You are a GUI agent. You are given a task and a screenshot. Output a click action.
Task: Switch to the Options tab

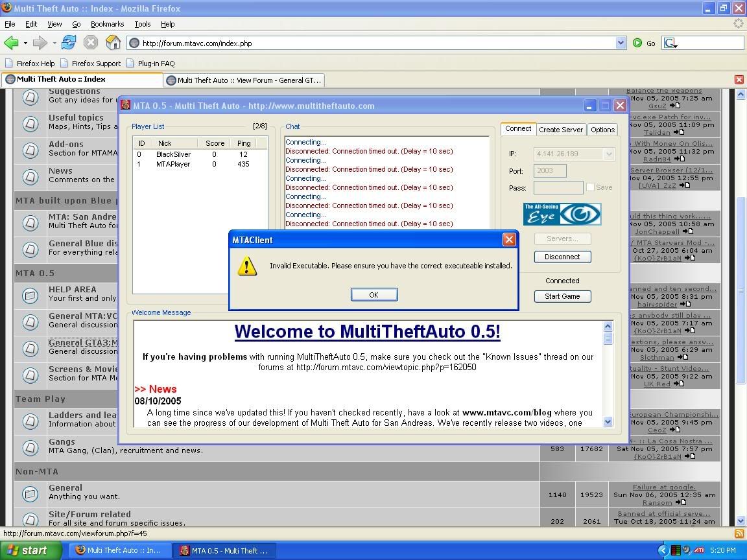(x=602, y=130)
